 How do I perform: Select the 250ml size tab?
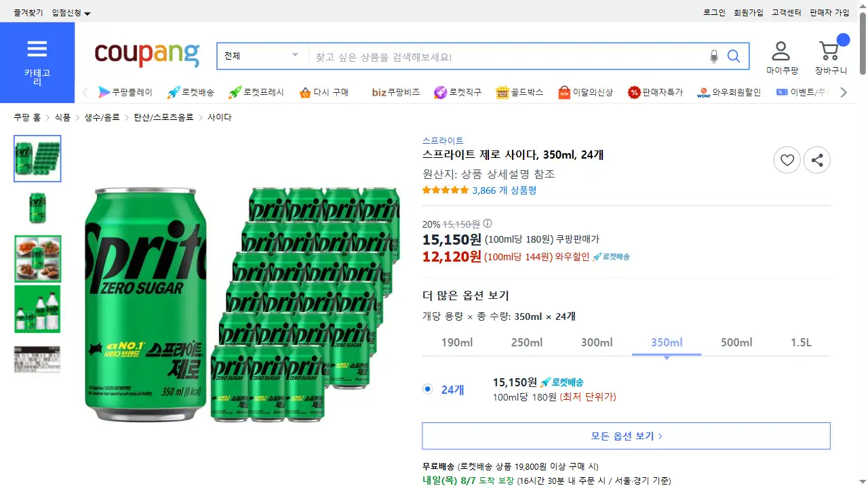point(527,342)
